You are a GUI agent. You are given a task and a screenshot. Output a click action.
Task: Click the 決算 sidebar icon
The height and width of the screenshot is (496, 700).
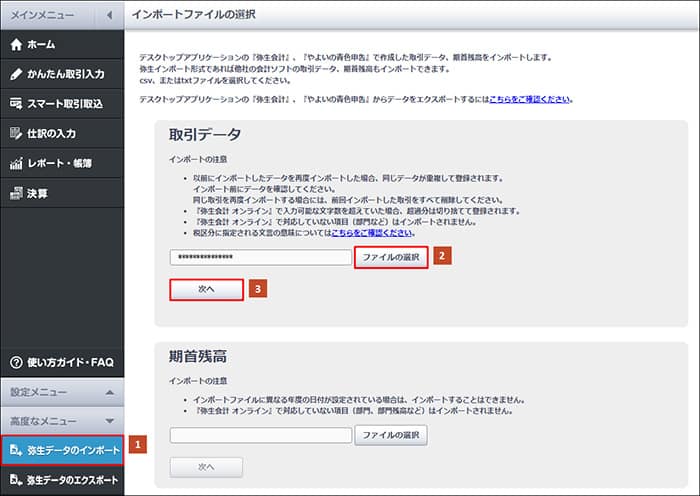click(x=16, y=192)
